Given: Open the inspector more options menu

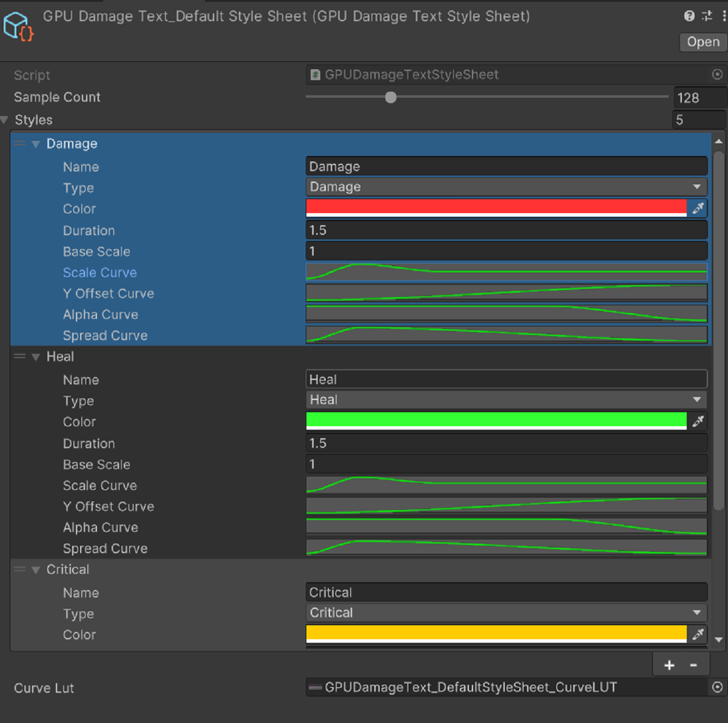Looking at the screenshot, I should 724,16.
